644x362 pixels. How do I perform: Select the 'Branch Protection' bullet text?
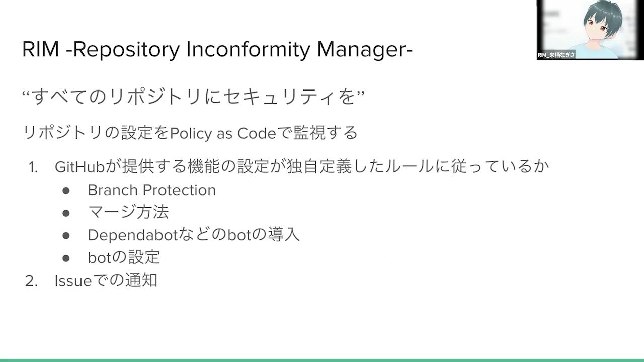point(151,190)
